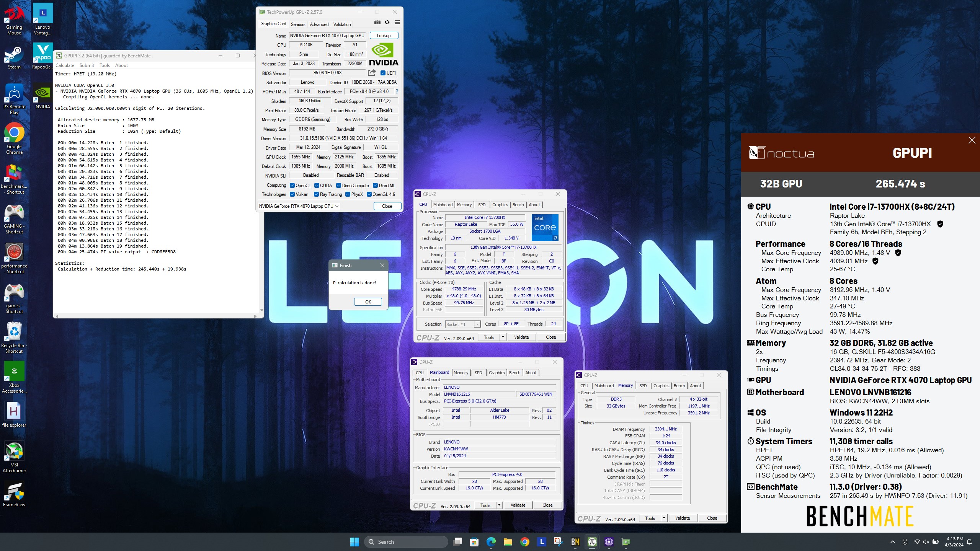Click OK in Finish dialog

coord(368,302)
